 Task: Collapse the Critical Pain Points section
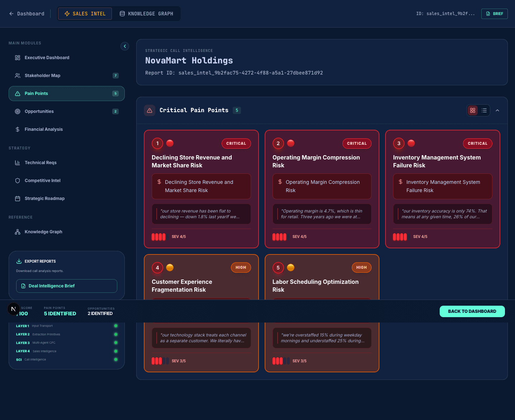click(497, 110)
